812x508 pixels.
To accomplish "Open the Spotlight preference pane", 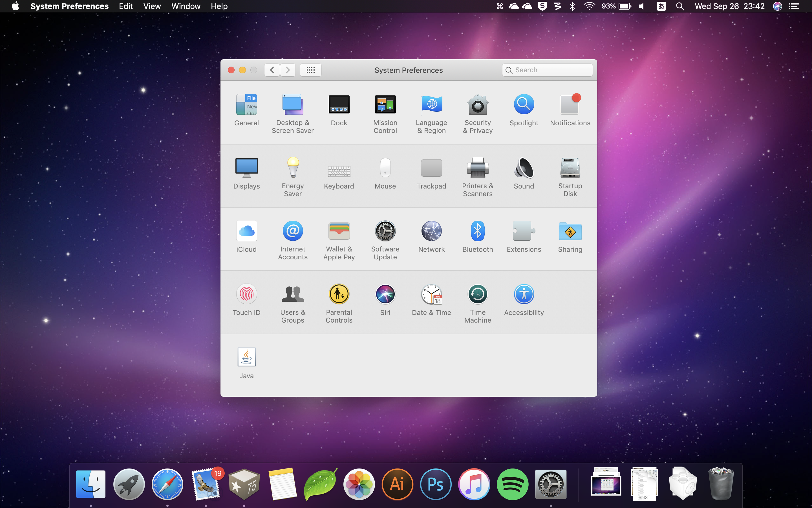I will (524, 110).
